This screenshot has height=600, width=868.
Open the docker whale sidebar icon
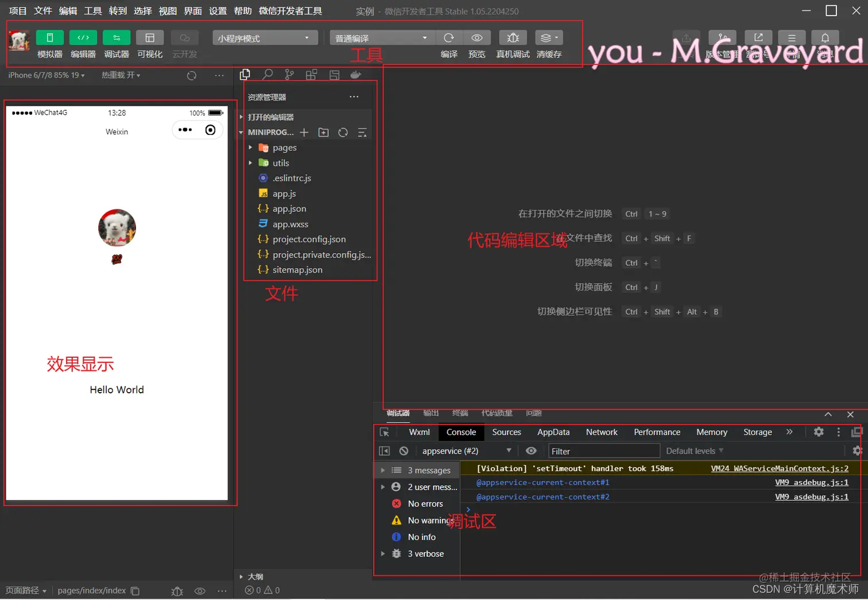point(356,75)
